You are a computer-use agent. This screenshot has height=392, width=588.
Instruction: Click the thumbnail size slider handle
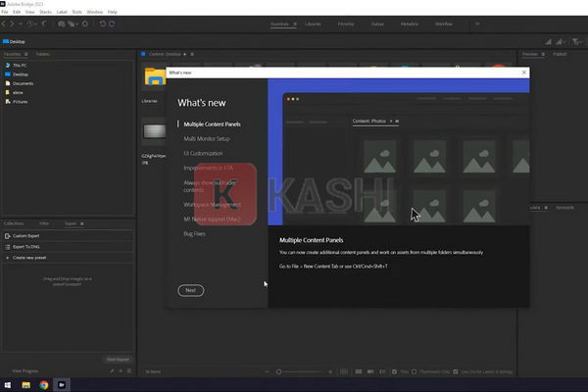pyautogui.click(x=280, y=371)
